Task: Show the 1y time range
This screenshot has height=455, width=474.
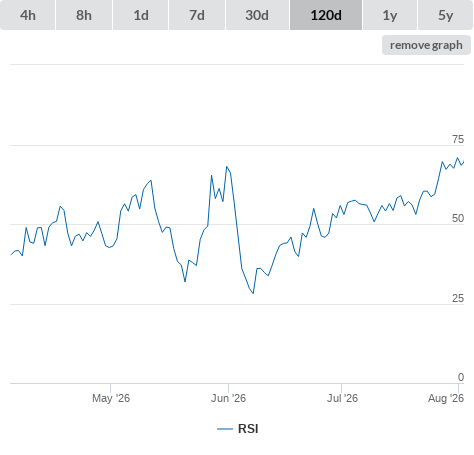Action: 390,15
